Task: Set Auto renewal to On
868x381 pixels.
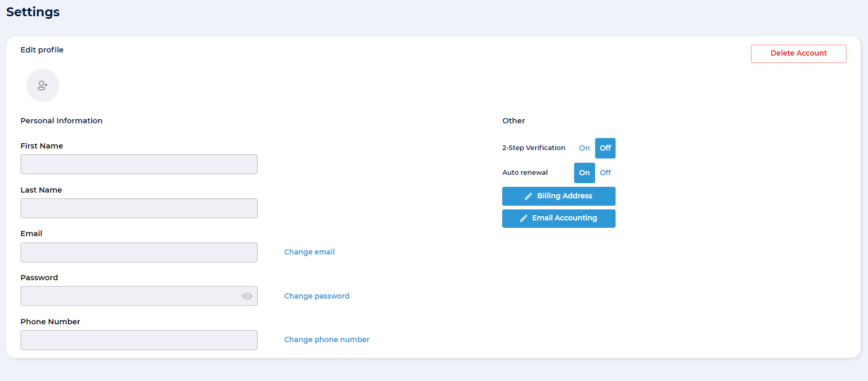Action: point(584,173)
